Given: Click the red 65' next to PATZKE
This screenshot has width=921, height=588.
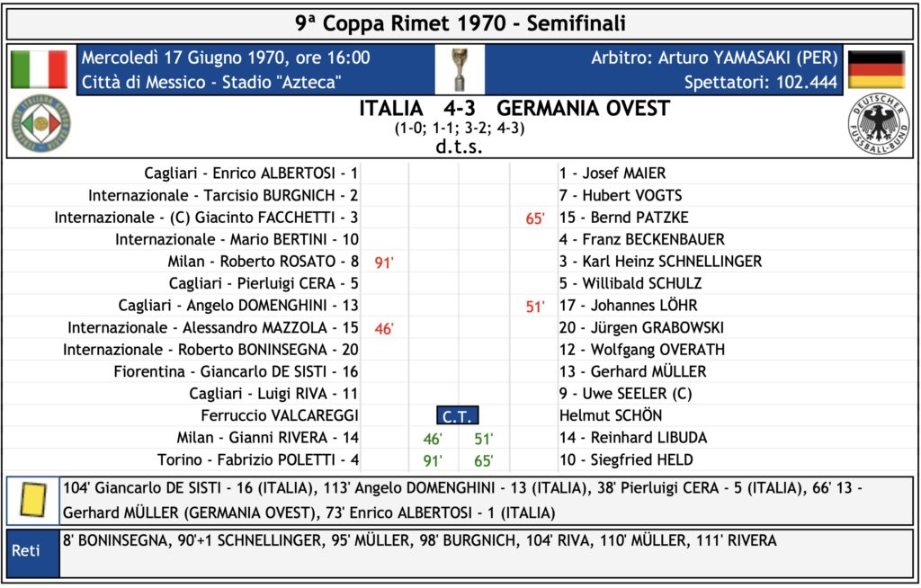Looking at the screenshot, I should [x=535, y=218].
